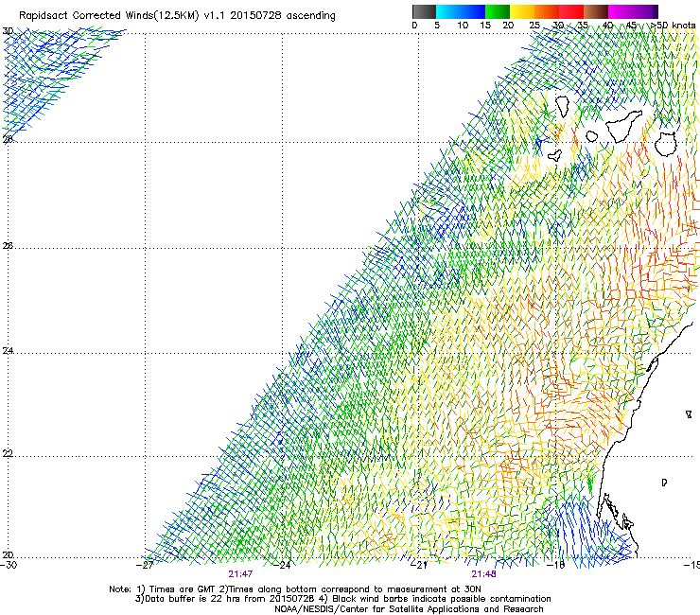Viewport: 700px width, 615px height.
Task: Click the small round La Gomera island outline
Action: click(591, 136)
